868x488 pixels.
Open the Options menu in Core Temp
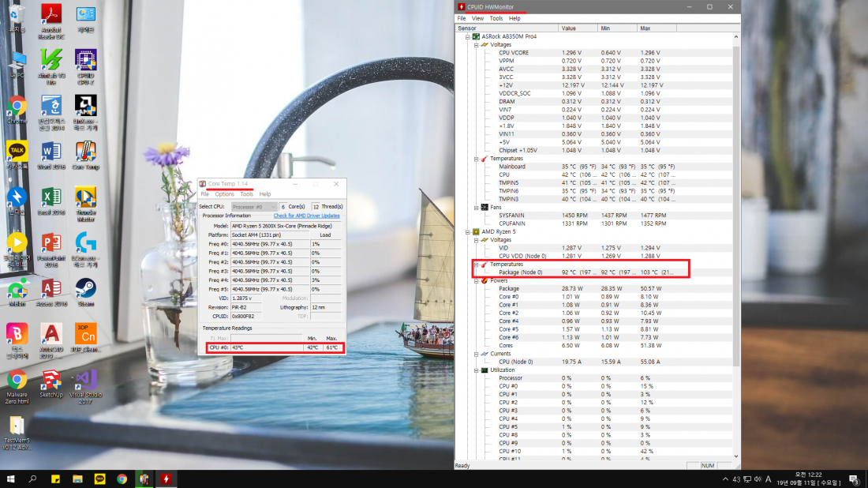[x=224, y=194]
